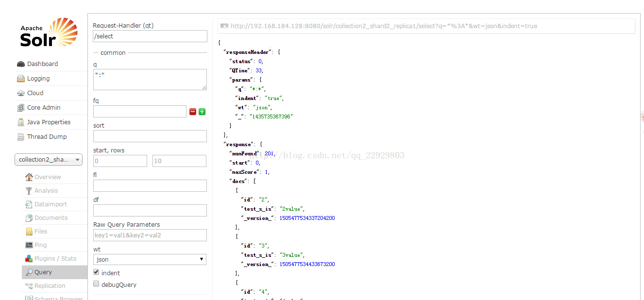Click the Dataimport icon
The height and width of the screenshot is (300, 644).
29,204
